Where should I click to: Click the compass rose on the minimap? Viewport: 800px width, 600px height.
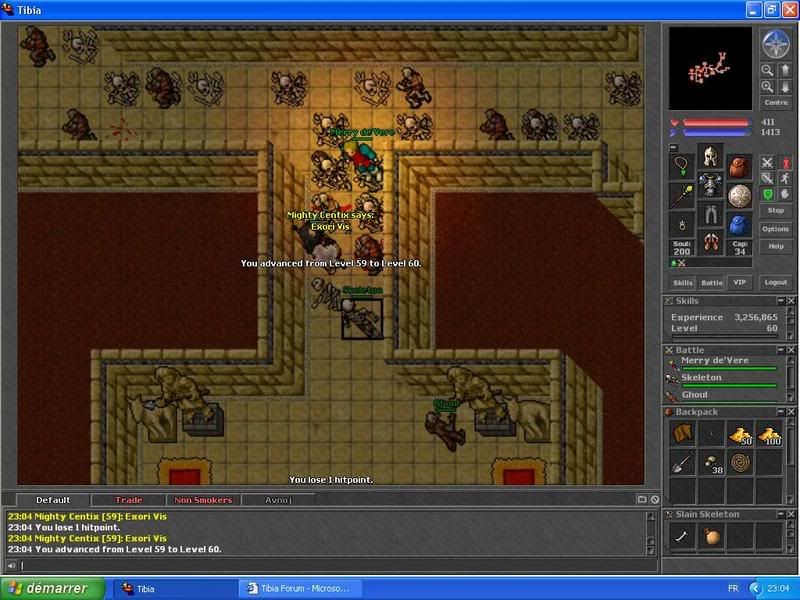click(x=776, y=43)
